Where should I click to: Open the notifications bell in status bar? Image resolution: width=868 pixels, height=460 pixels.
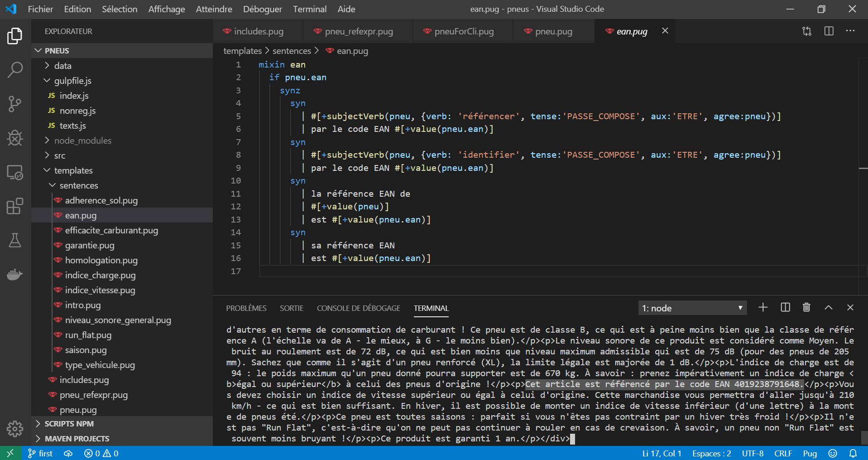[x=853, y=453]
